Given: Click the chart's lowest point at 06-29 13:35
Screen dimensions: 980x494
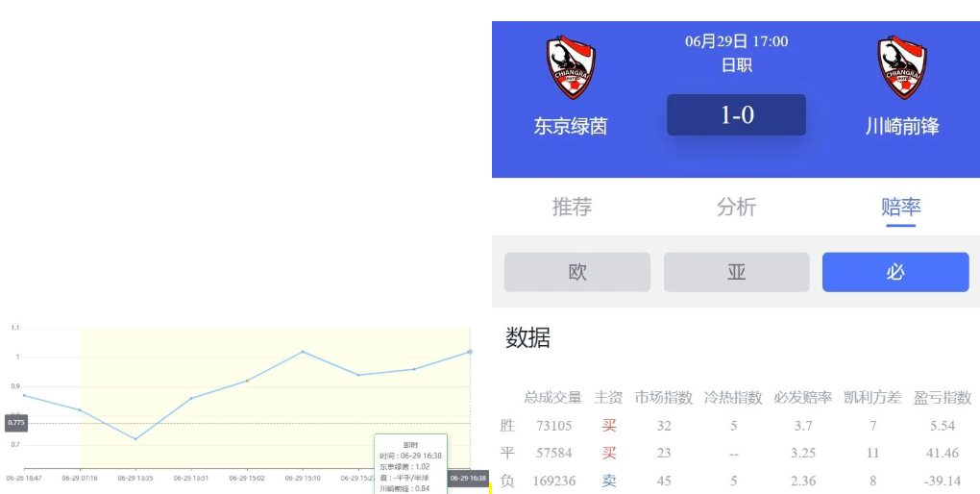Looking at the screenshot, I should pos(135,439).
